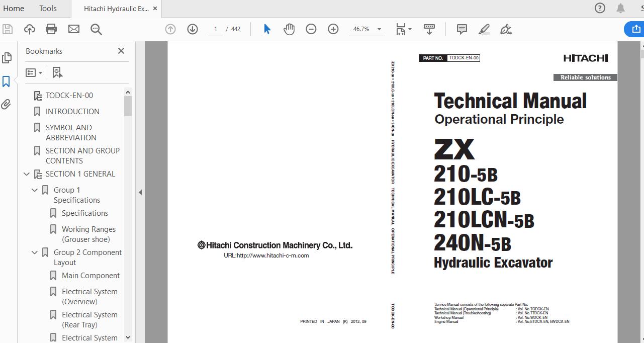Go to previous page arrow
Viewport: 644px width, 343px height.
point(170,29)
